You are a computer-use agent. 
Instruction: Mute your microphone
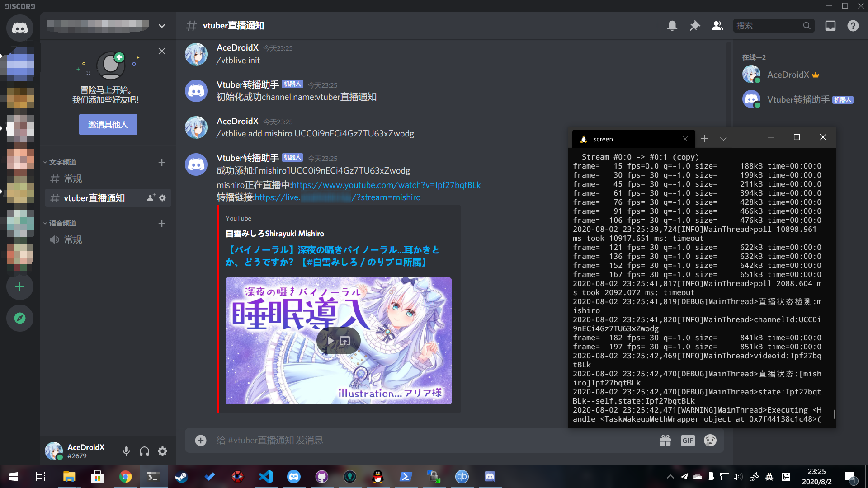click(126, 451)
